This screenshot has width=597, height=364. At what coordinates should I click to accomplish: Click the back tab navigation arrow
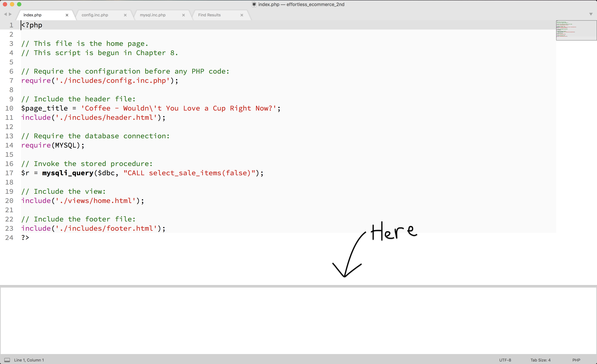(x=5, y=14)
